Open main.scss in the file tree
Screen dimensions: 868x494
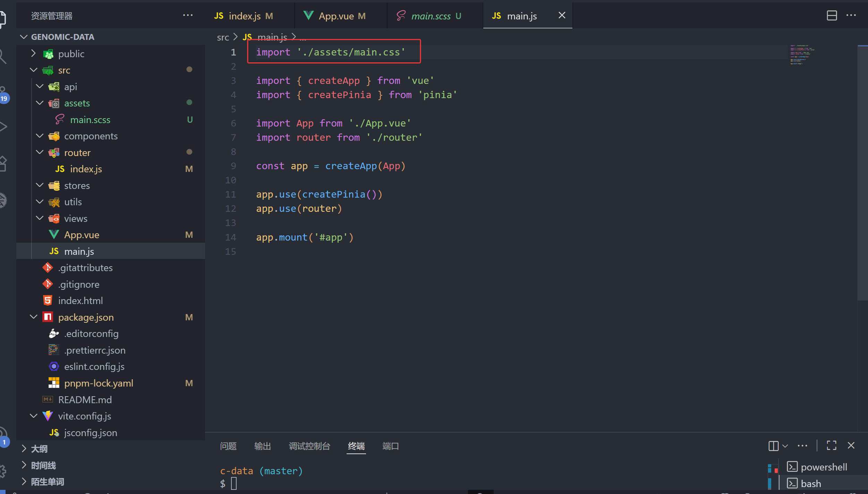pyautogui.click(x=90, y=120)
